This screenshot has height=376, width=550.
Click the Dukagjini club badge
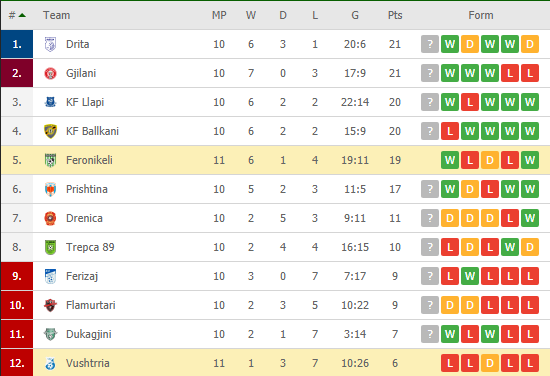[51, 334]
